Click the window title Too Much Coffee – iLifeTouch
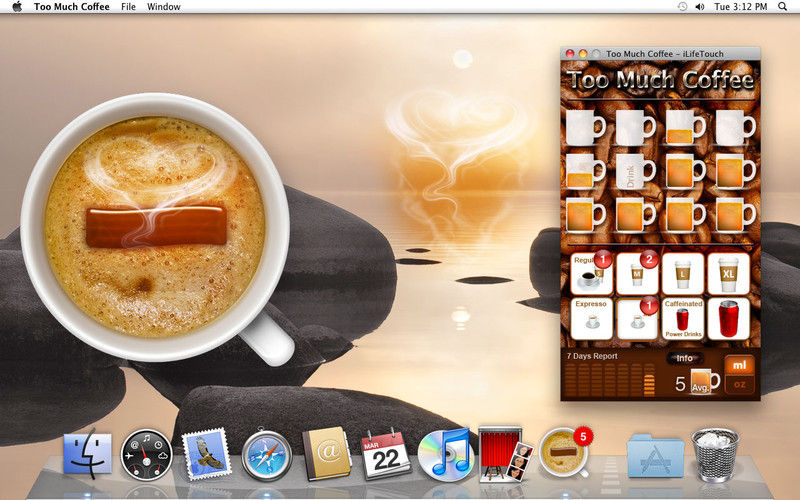Screen dimensions: 800x500 tap(665, 54)
